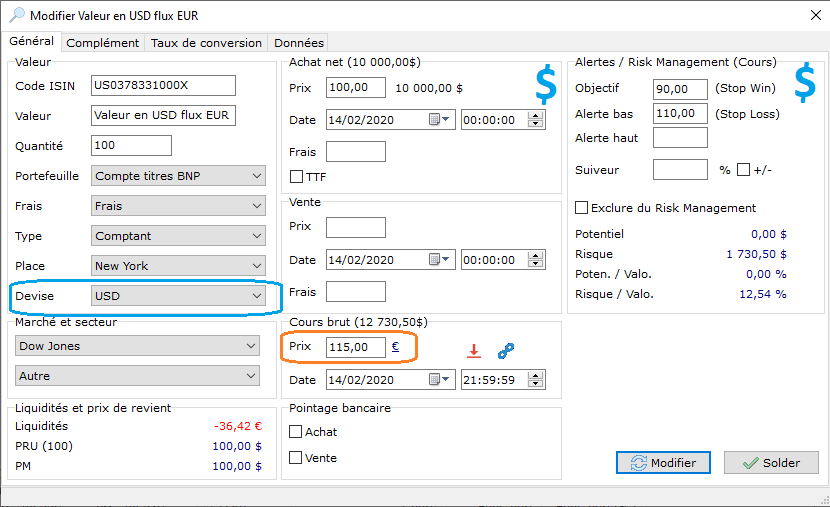This screenshot has width=830, height=507.
Task: Switch to the Complément tab
Action: point(102,43)
